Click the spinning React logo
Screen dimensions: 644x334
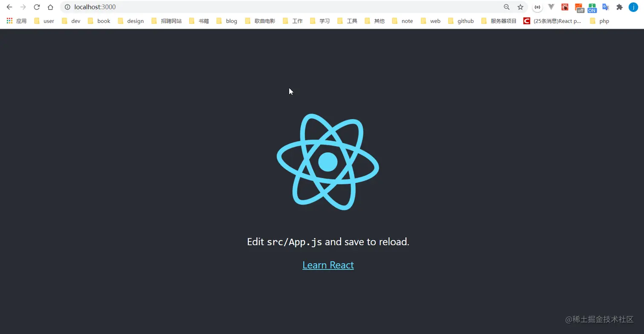click(x=328, y=162)
